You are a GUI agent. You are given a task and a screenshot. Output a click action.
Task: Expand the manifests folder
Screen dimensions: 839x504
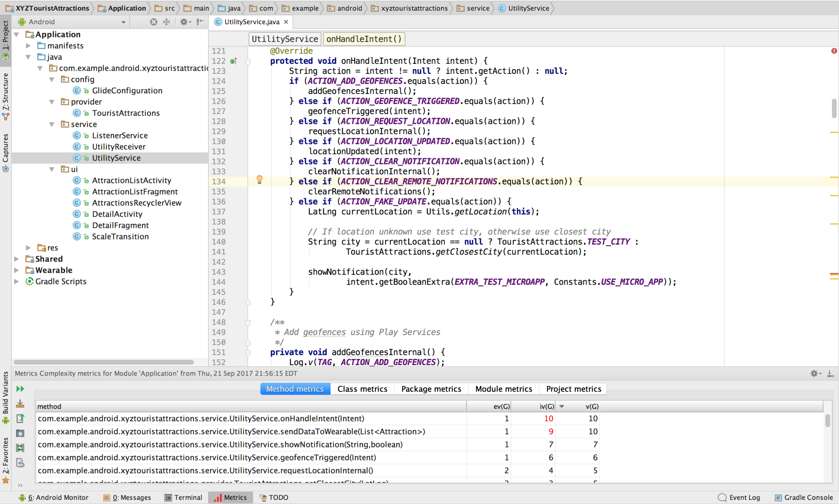[28, 46]
